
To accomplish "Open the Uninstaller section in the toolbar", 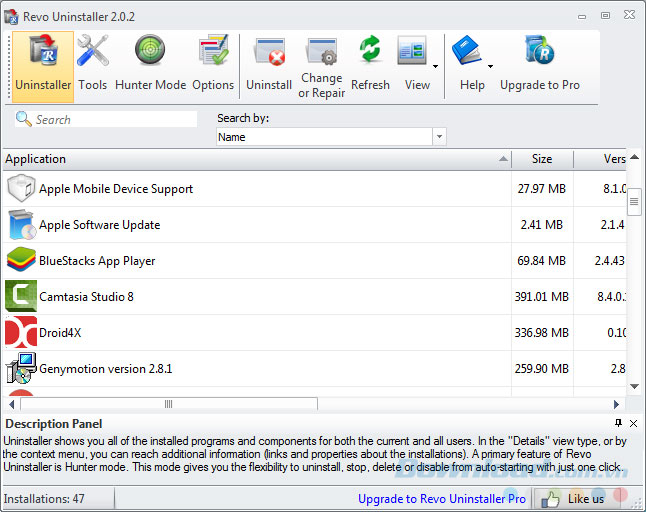I will (43, 65).
